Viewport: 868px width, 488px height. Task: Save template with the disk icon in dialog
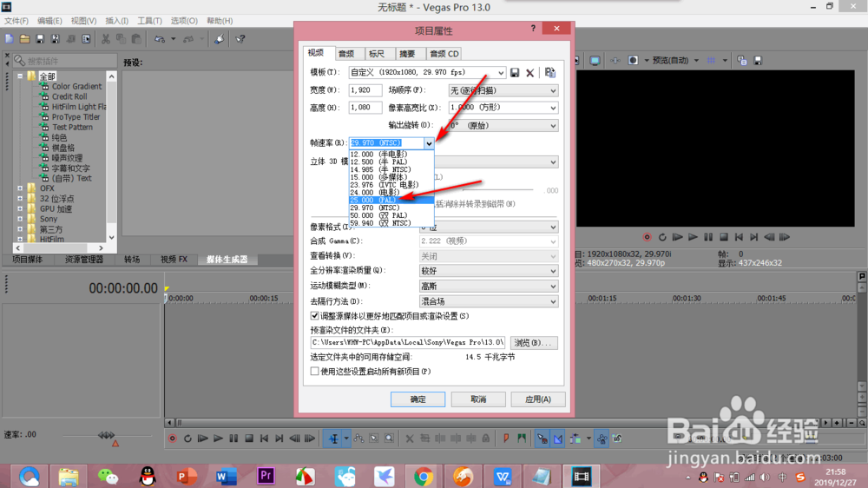(x=515, y=73)
